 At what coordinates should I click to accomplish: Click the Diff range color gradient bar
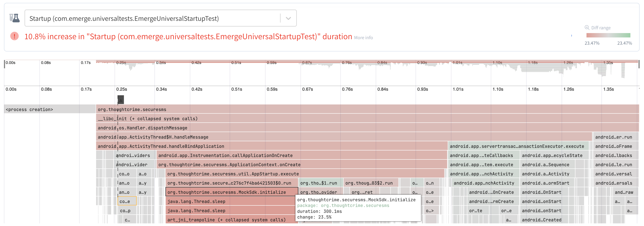pyautogui.click(x=608, y=35)
